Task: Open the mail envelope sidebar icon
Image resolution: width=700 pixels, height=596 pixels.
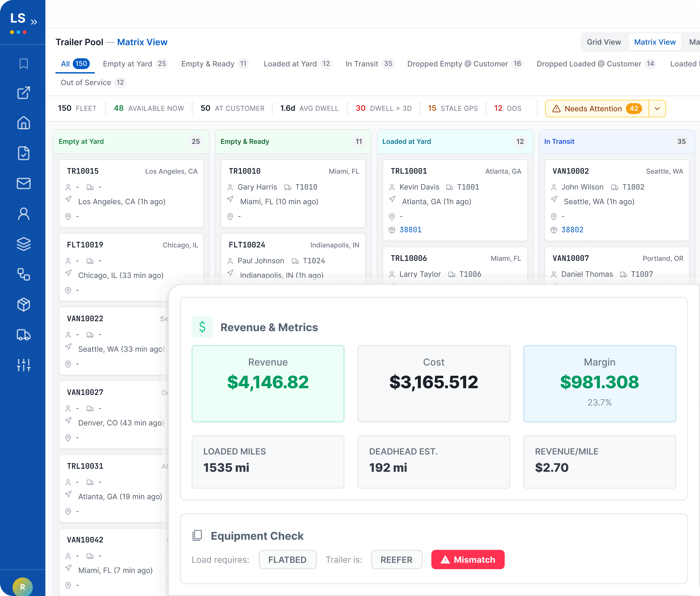Action: point(24,183)
